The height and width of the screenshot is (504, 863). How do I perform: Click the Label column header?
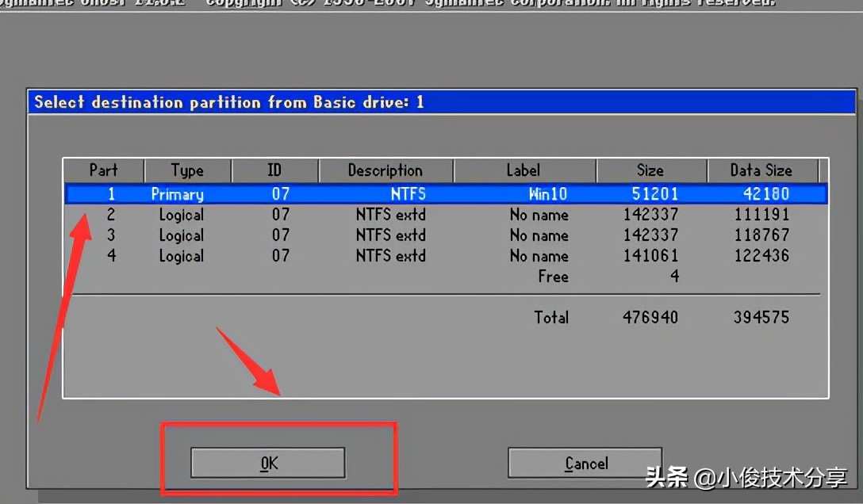click(524, 170)
